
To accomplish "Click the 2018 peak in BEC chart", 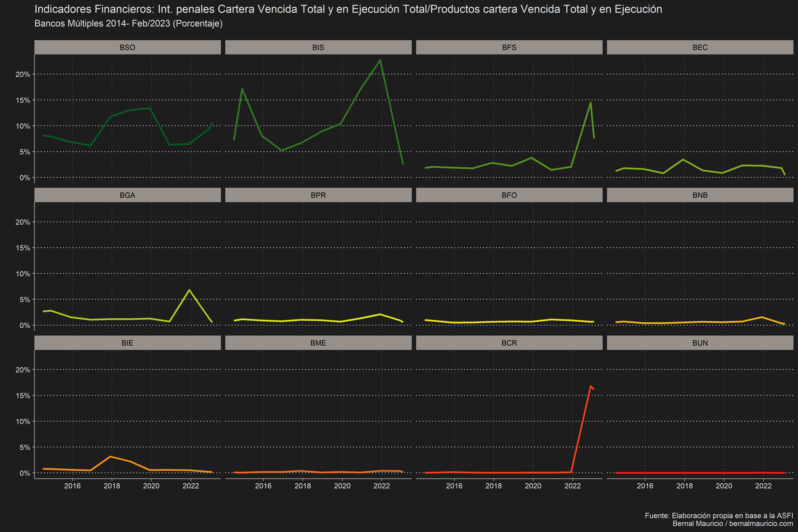I will click(x=683, y=159).
